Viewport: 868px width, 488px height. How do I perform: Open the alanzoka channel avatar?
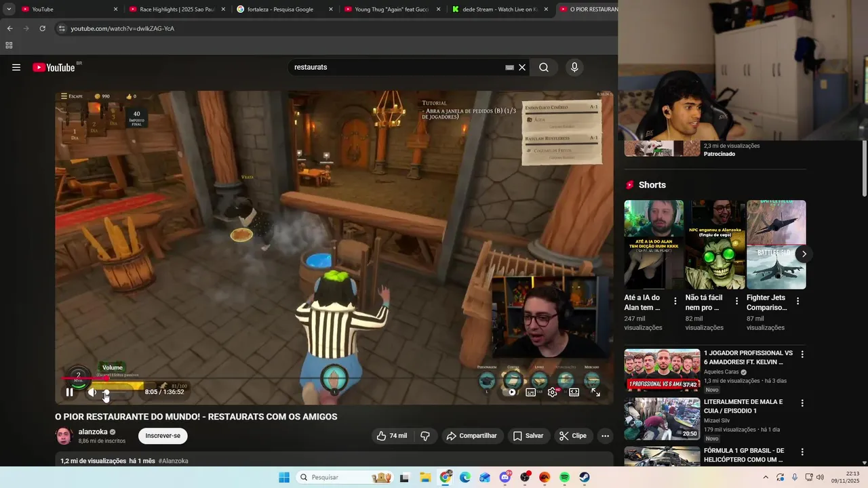[64, 436]
